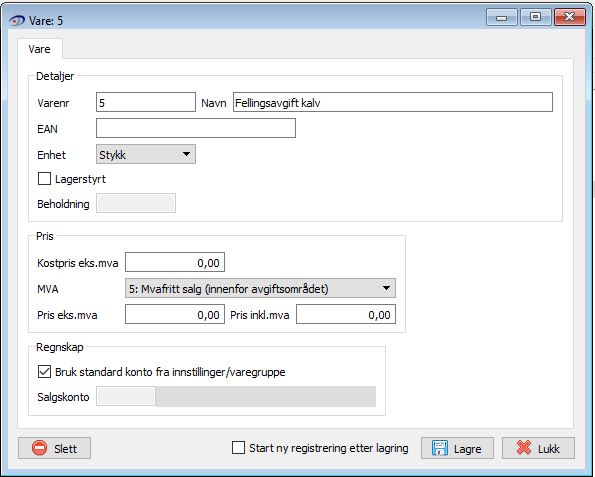Click the red X Lukk icon
The image size is (595, 477).
524,448
